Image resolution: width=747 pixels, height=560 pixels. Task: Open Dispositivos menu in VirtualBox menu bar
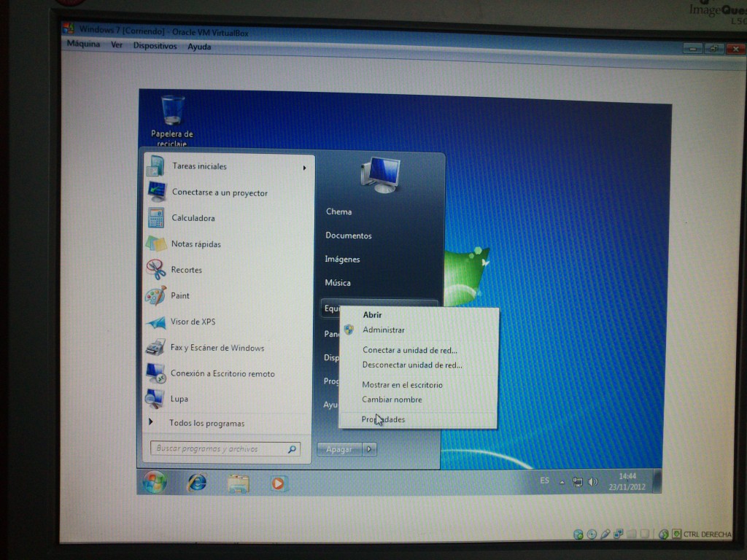[x=155, y=46]
